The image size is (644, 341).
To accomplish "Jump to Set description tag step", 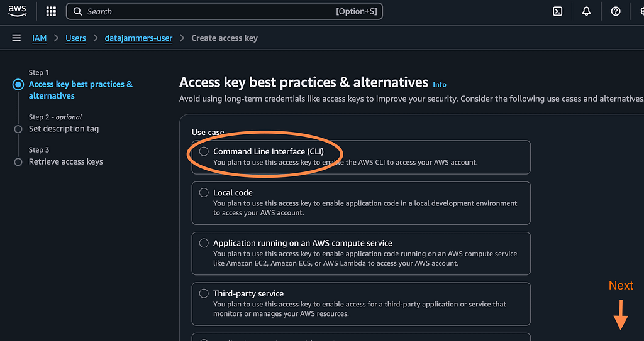I will [64, 129].
